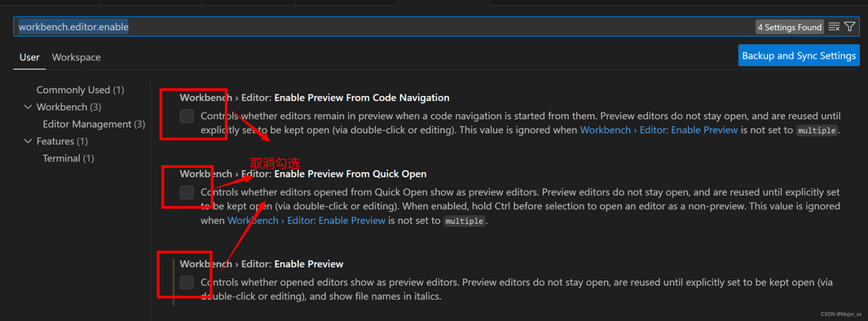Switch to the Workspace settings tab
This screenshot has width=868, height=321.
click(x=77, y=57)
